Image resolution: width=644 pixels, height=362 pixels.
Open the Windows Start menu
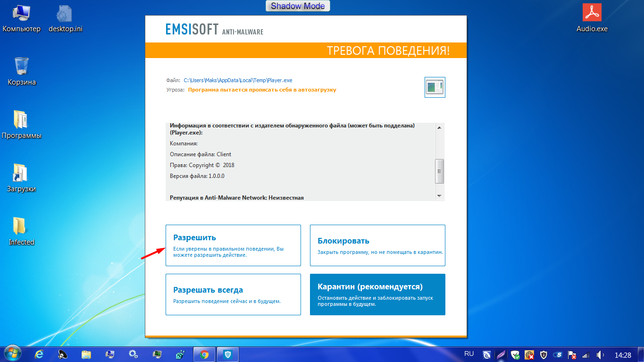pyautogui.click(x=13, y=354)
